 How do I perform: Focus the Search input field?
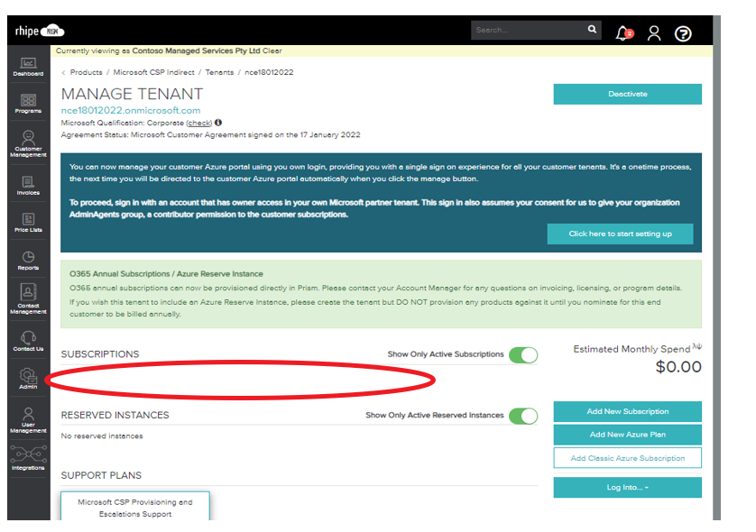pyautogui.click(x=528, y=30)
